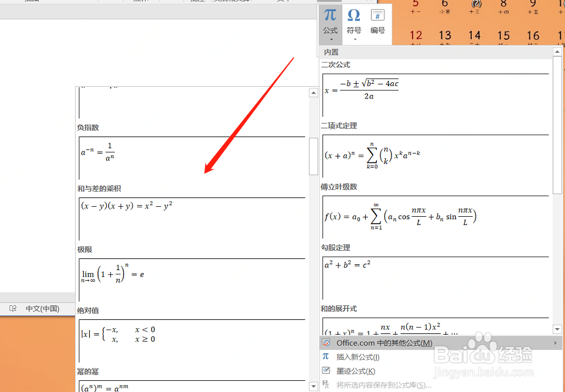
Task: Open Office.com 中的其他公式 submenu
Action: (x=440, y=343)
